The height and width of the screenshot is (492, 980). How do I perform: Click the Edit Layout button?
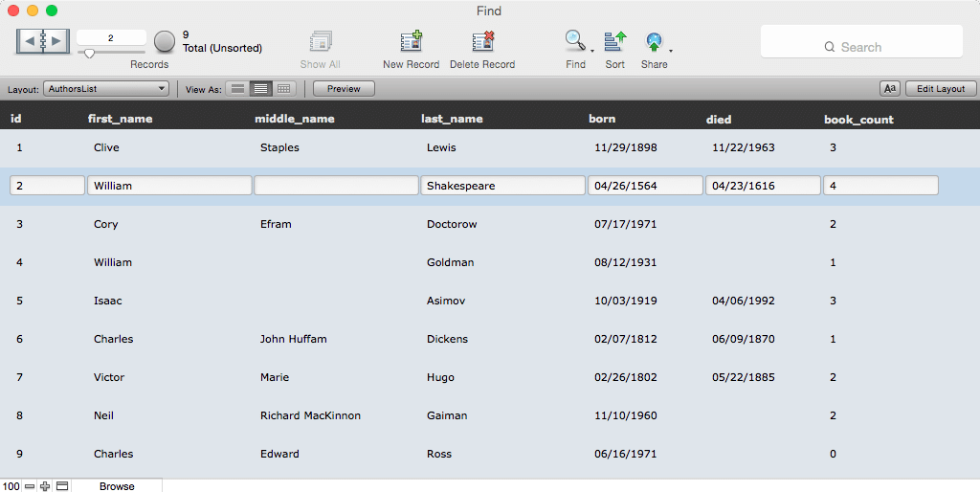941,89
